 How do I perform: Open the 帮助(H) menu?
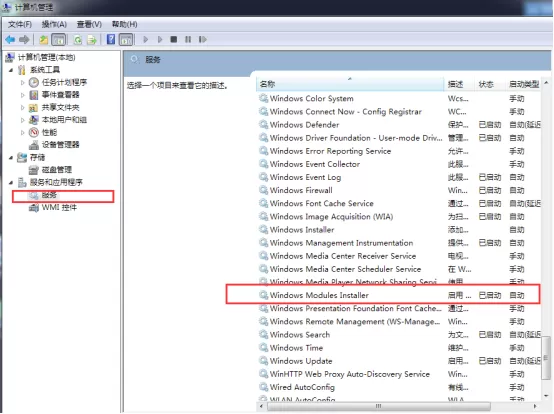(124, 24)
